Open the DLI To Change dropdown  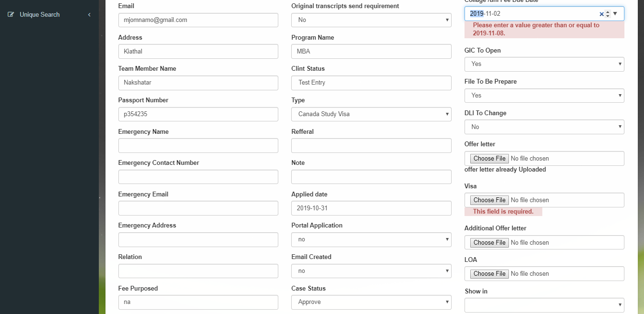pyautogui.click(x=544, y=127)
